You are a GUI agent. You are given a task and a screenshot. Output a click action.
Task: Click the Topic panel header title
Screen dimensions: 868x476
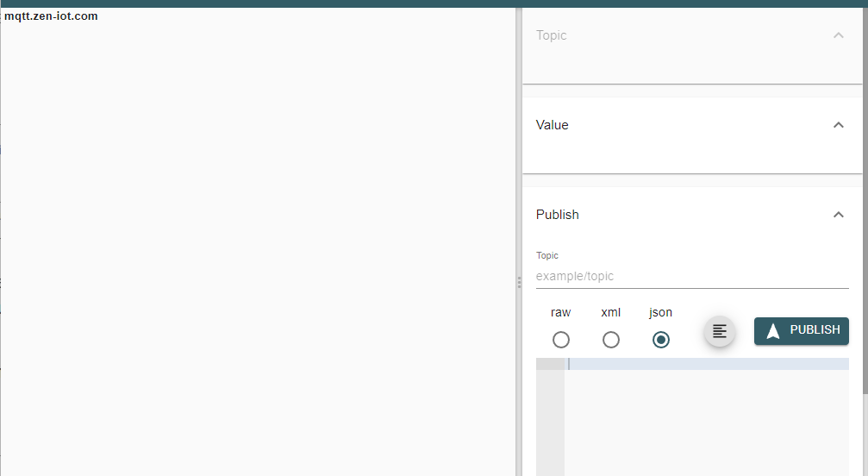pos(552,35)
